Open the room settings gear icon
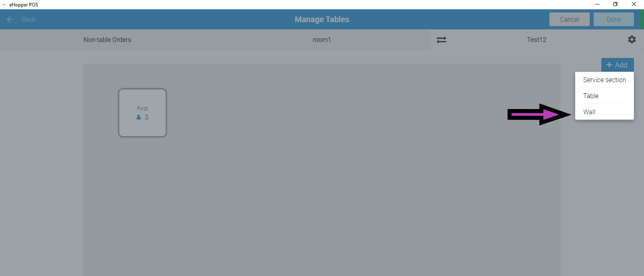The width and height of the screenshot is (644, 276). pos(632,39)
